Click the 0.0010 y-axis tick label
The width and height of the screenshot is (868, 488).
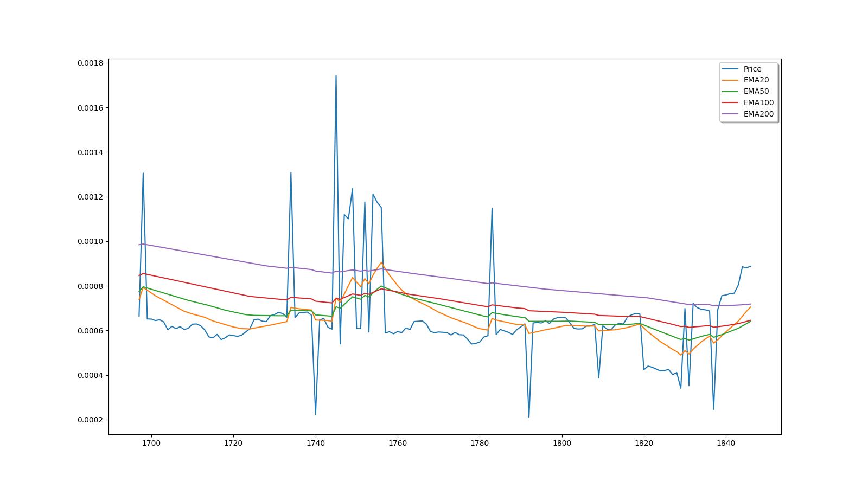click(91, 242)
